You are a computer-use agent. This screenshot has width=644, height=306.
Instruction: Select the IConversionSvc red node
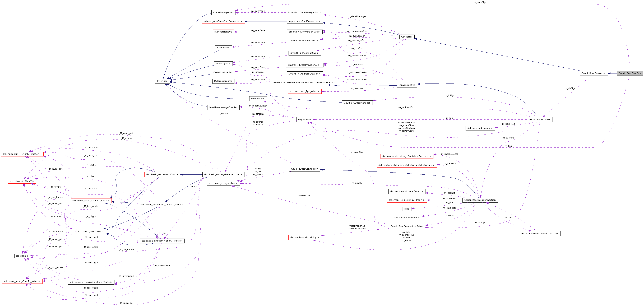tap(224, 32)
